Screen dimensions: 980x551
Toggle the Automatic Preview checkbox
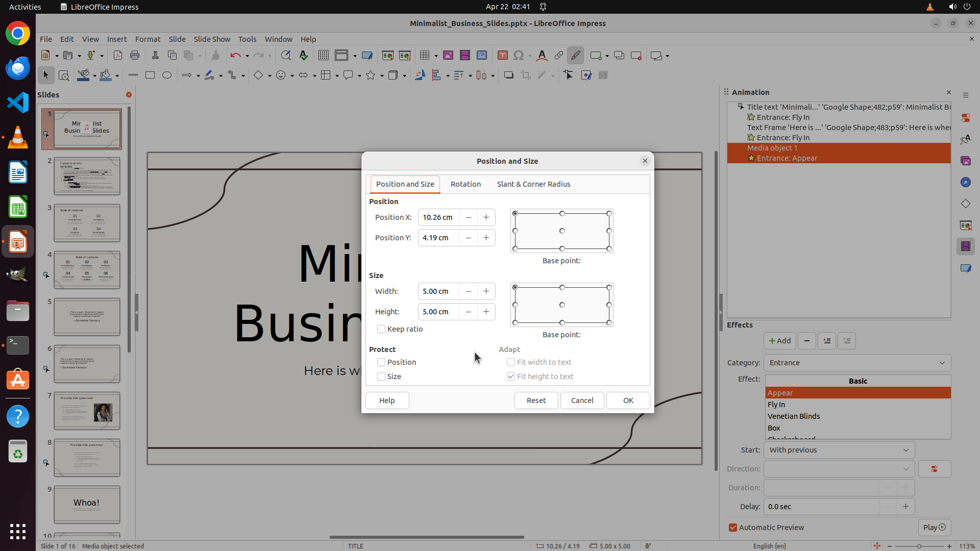click(x=733, y=528)
